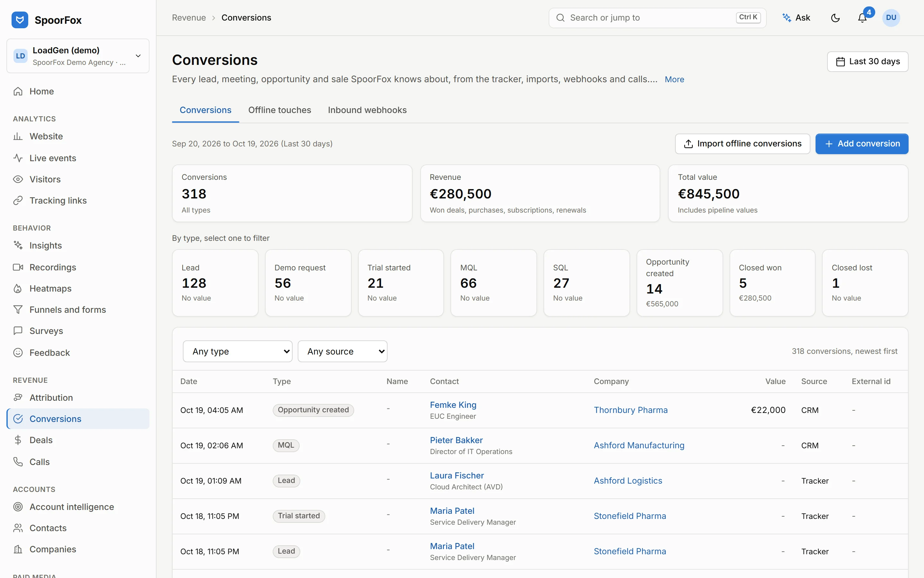Open Contacts in sidebar

(x=78, y=528)
